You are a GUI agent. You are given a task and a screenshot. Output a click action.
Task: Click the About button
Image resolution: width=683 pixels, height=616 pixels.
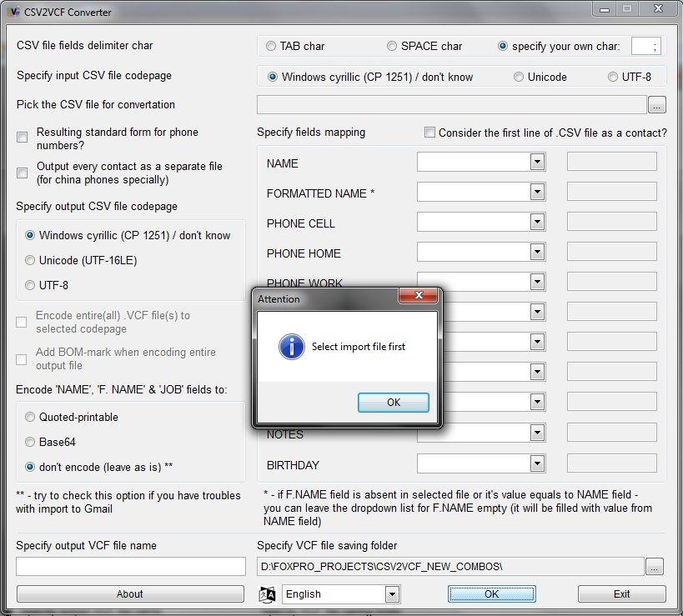pyautogui.click(x=129, y=594)
